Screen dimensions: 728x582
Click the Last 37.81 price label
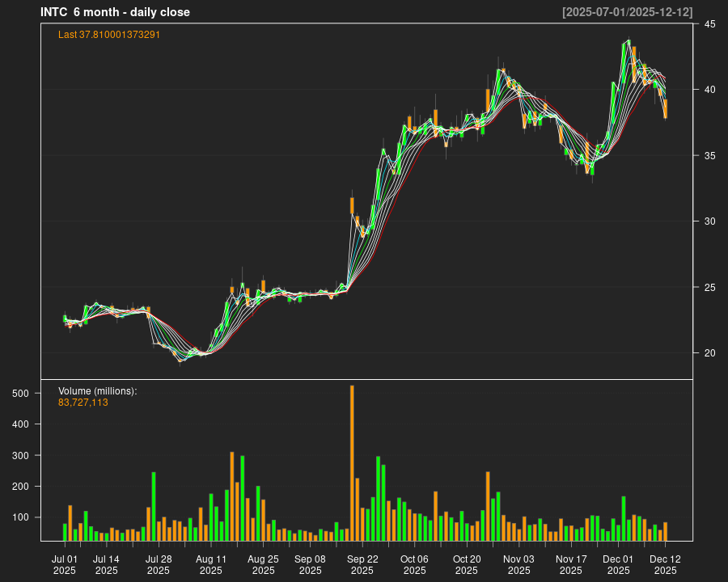[114, 34]
